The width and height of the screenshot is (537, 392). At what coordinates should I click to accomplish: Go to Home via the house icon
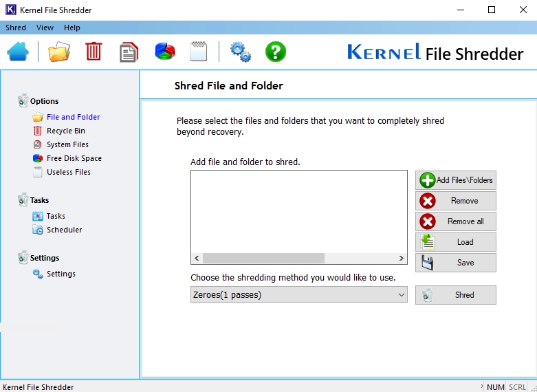click(18, 52)
